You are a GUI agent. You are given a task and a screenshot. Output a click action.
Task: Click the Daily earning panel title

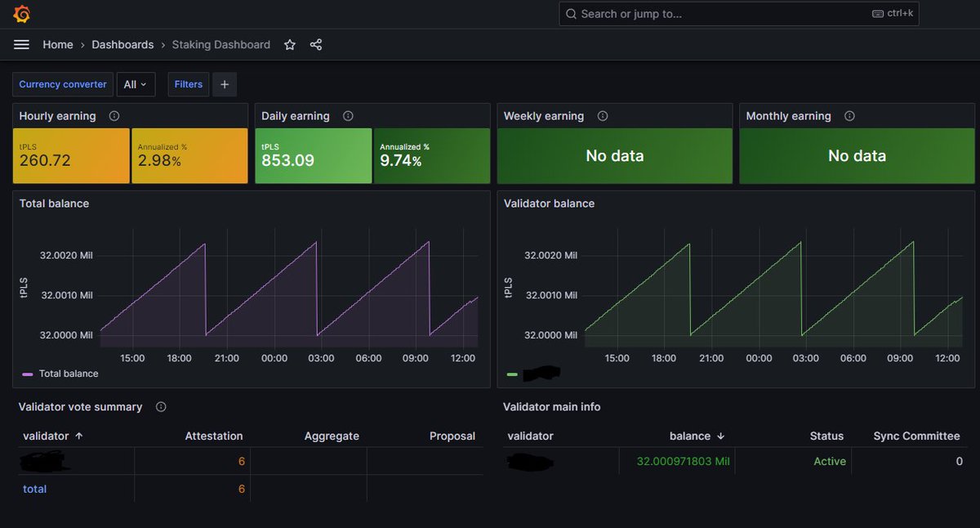[x=296, y=116]
